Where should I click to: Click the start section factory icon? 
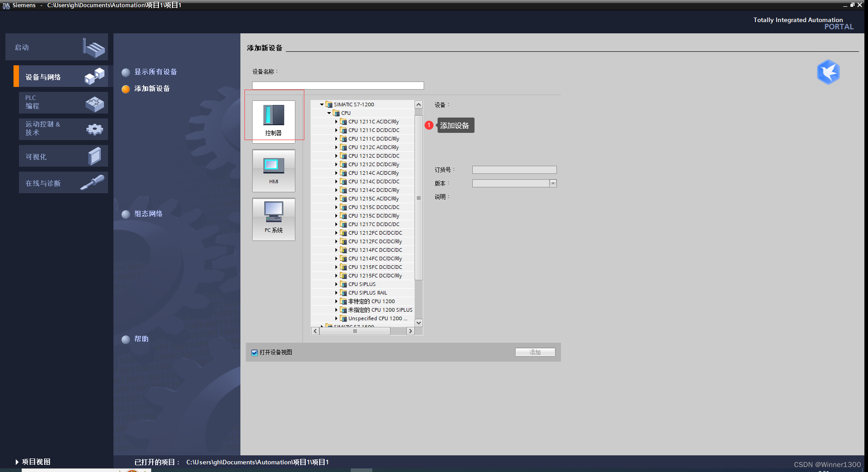coord(94,48)
